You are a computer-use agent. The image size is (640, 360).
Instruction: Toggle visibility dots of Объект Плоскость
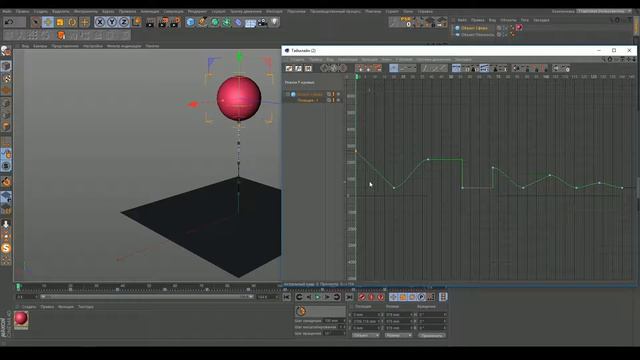point(505,35)
